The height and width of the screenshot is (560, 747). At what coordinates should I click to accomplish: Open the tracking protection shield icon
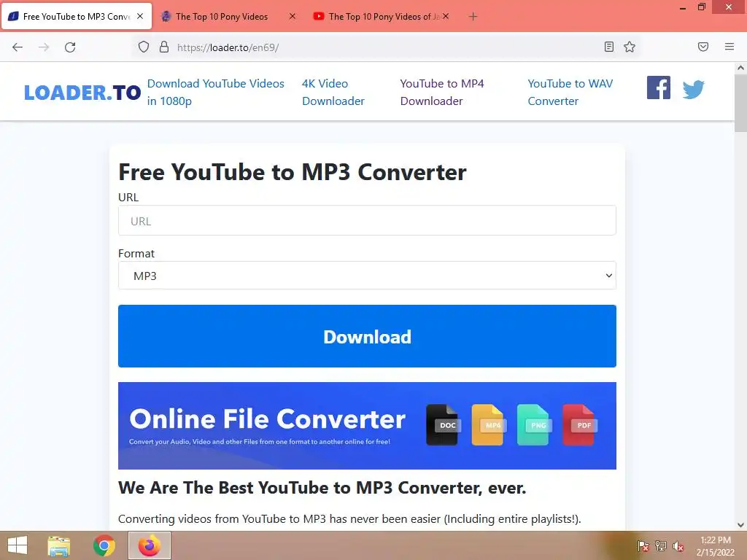pos(144,47)
